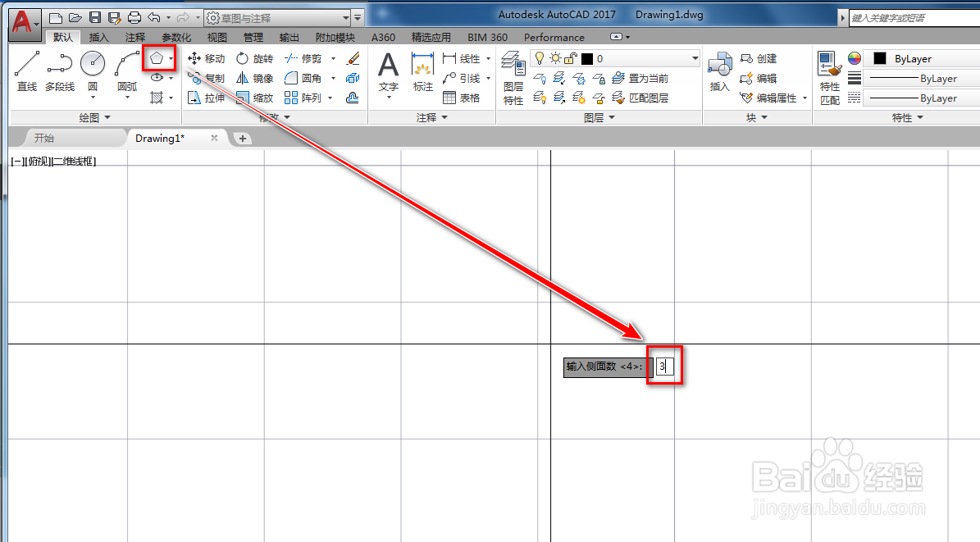Click the keyword search box
Screen dimensions: 980x542
914,18
